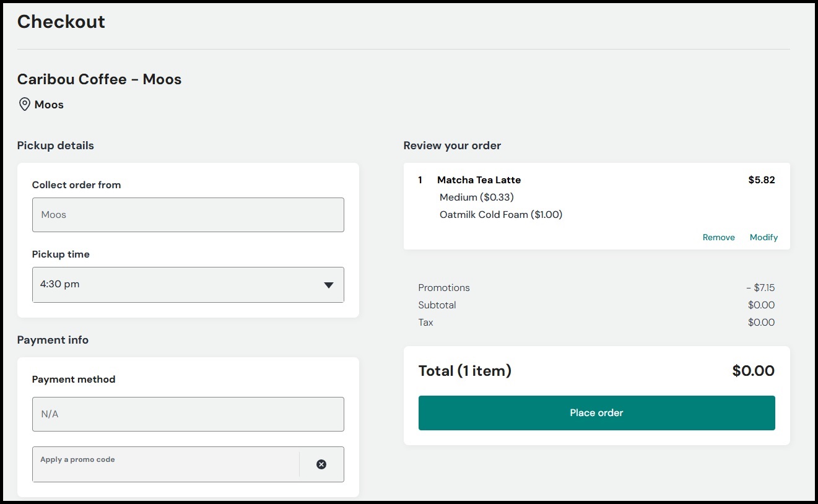
Task: Clear the promo code with the X icon
Action: pyautogui.click(x=321, y=464)
